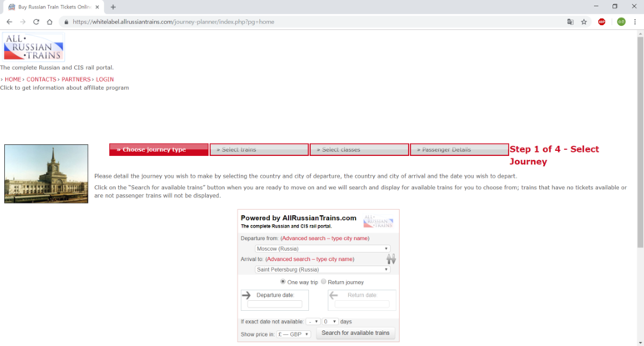Open the CONTACTS navigation link
This screenshot has width=644, height=346.
(41, 79)
